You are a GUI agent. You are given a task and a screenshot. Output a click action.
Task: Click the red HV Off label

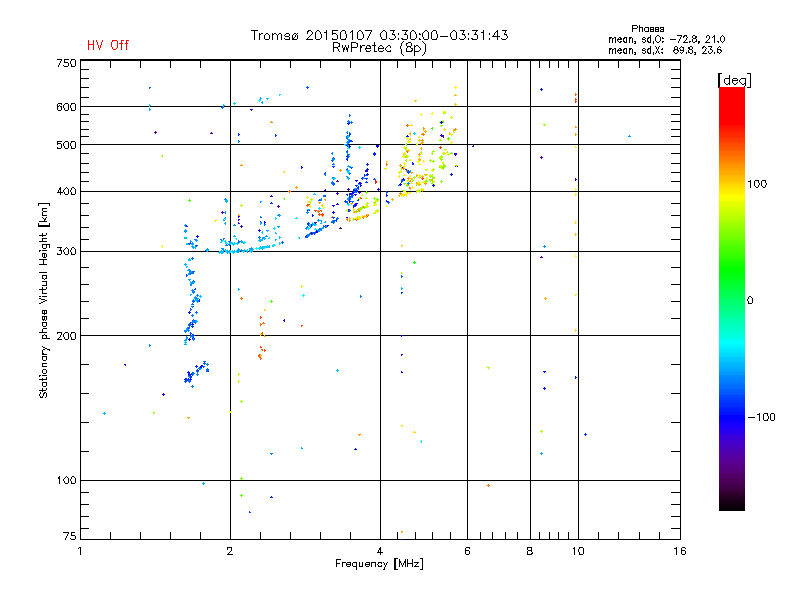tap(107, 45)
